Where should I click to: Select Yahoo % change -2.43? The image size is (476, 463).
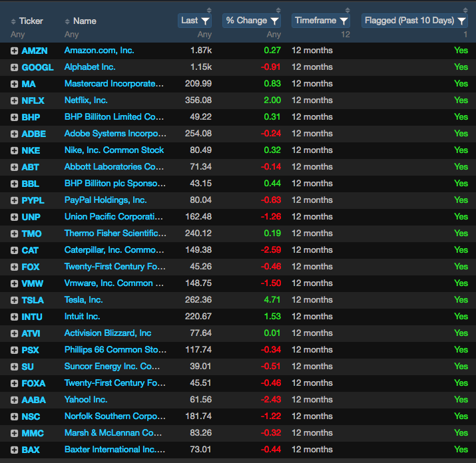[x=271, y=400]
